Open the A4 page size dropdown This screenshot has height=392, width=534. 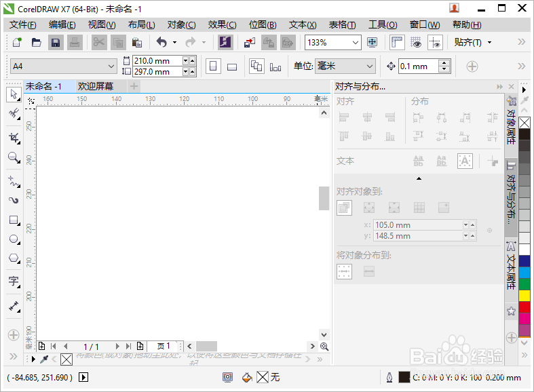(x=111, y=66)
